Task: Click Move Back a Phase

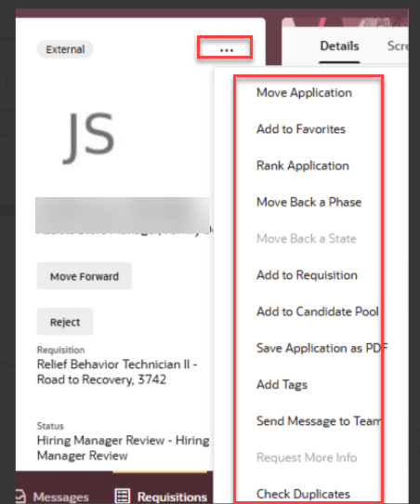Action: point(308,202)
